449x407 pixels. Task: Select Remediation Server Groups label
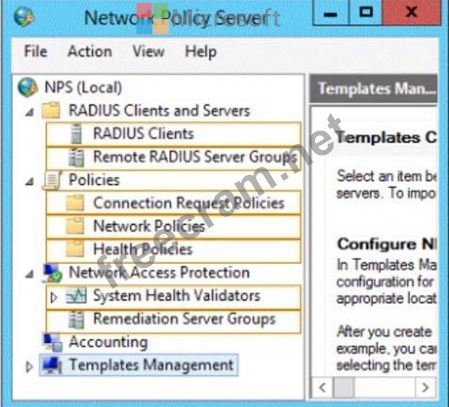pos(184,319)
